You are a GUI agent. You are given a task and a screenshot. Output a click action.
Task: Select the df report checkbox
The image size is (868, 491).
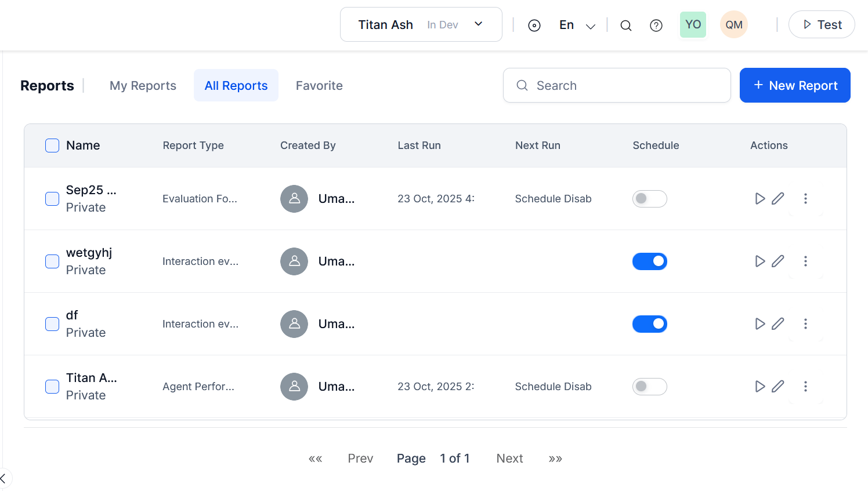(x=52, y=324)
